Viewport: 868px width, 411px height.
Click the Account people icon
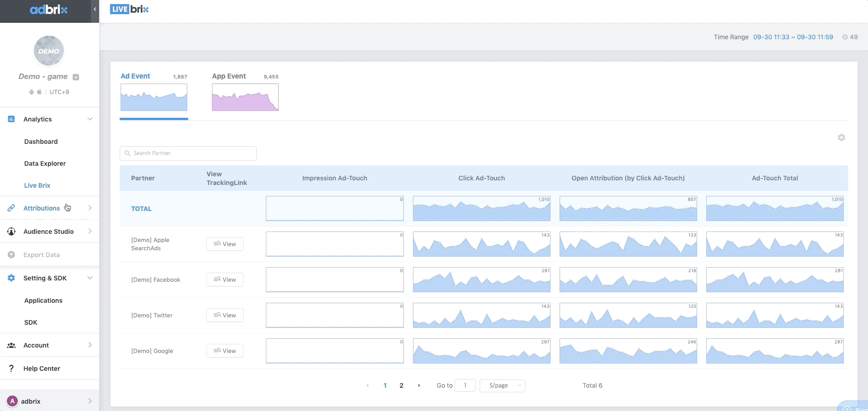11,345
